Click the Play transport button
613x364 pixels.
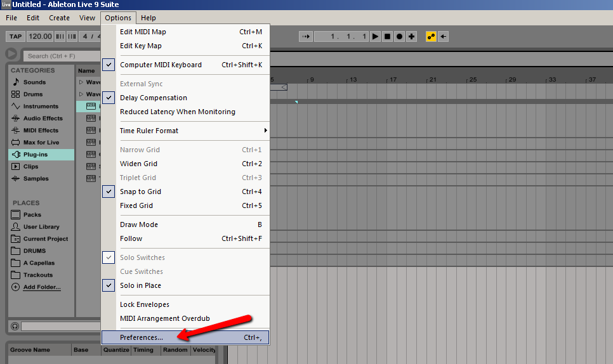375,36
